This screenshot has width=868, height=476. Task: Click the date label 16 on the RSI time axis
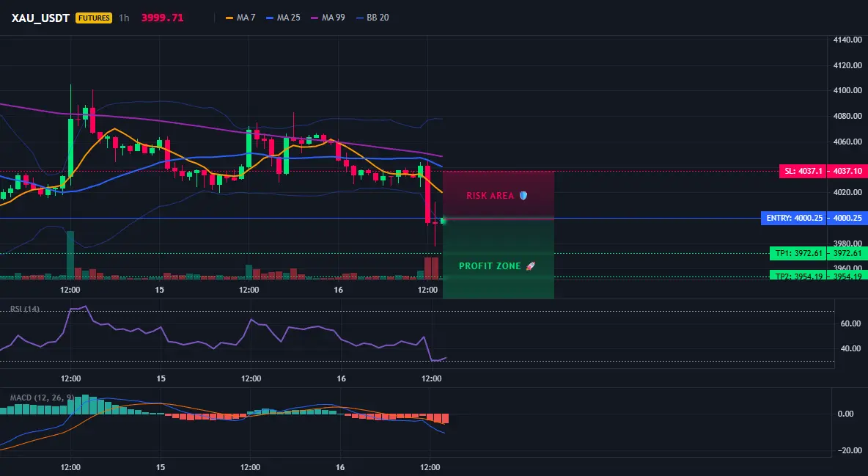(x=341, y=378)
